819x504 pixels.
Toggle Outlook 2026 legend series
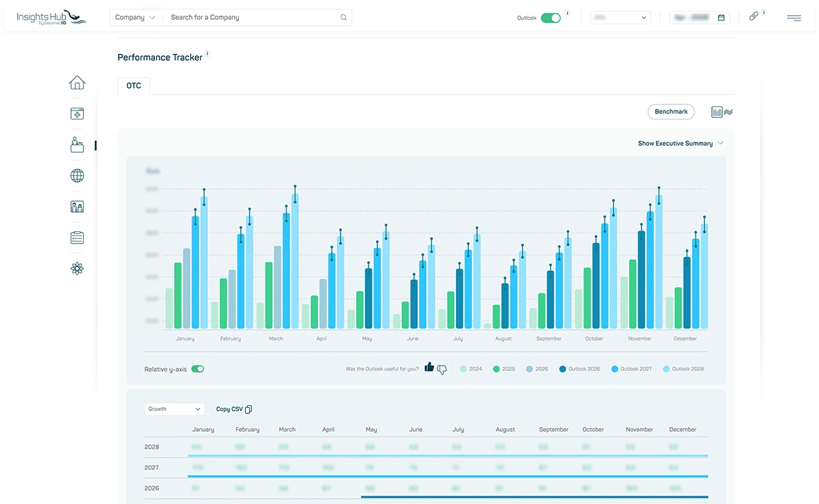point(579,369)
